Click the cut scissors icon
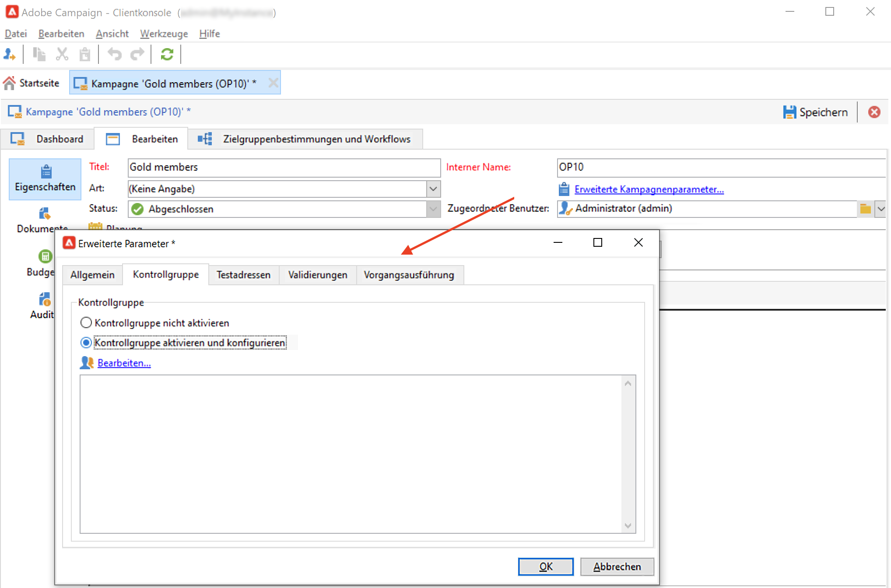The width and height of the screenshot is (891, 588). point(62,54)
